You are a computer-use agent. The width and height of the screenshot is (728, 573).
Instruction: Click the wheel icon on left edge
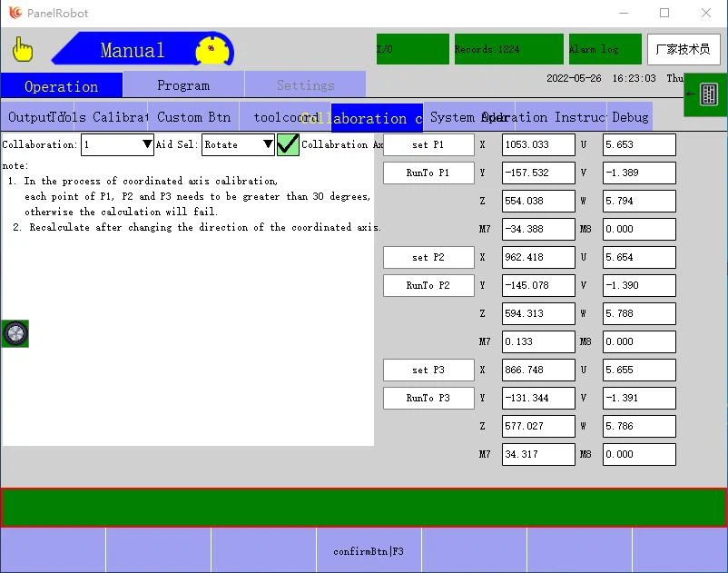tap(15, 334)
